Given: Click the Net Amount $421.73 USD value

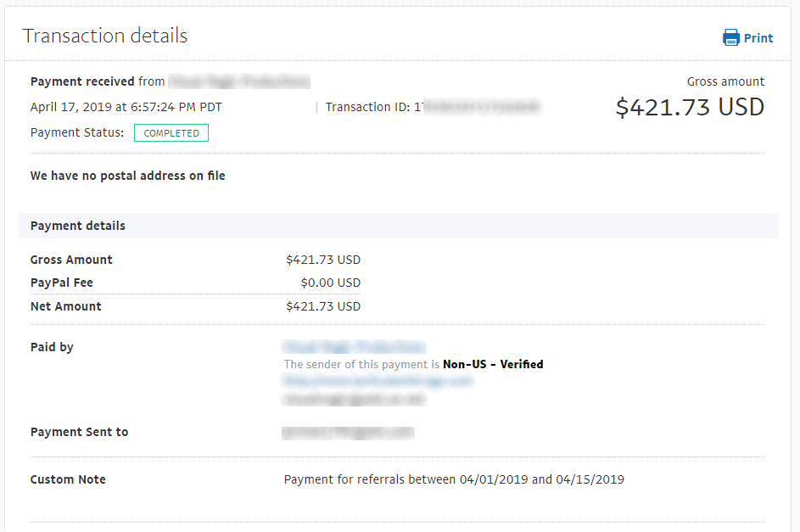Looking at the screenshot, I should click(x=323, y=306).
